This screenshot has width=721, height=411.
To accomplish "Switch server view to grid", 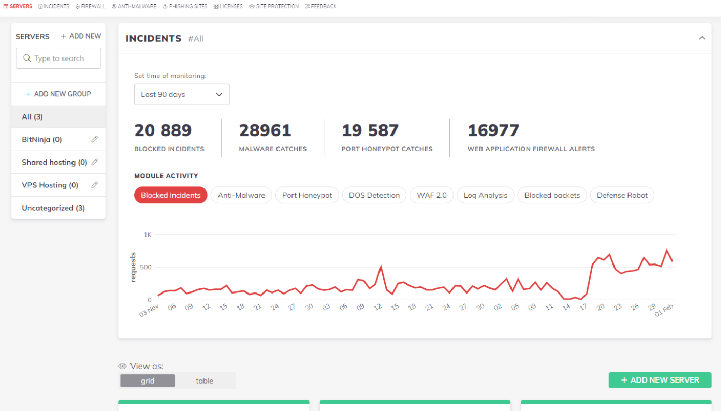I will (148, 381).
